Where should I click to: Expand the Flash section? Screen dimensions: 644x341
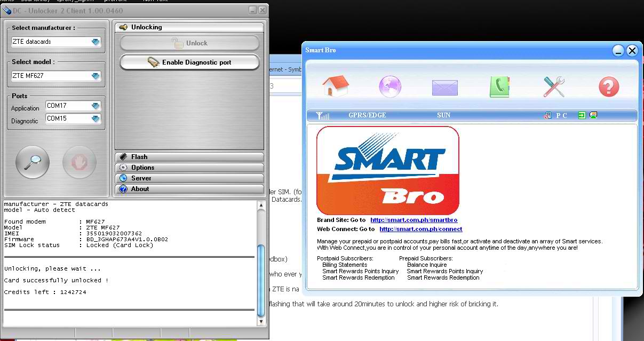coord(189,157)
